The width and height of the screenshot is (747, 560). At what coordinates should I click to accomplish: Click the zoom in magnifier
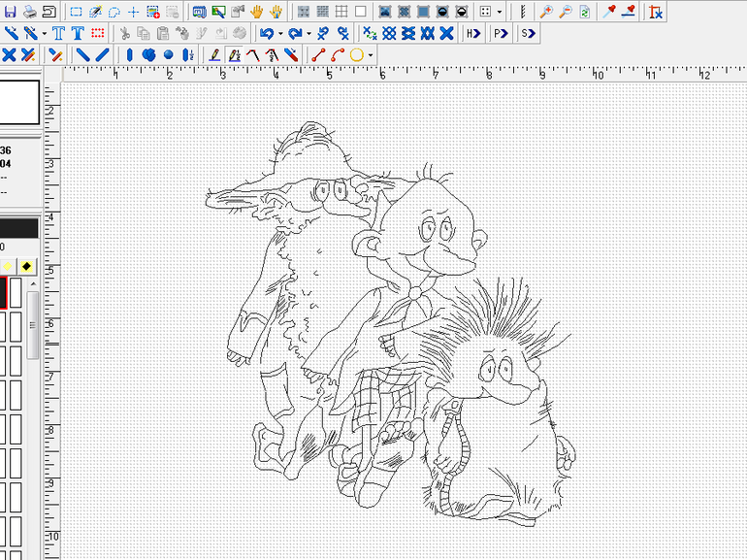(546, 12)
